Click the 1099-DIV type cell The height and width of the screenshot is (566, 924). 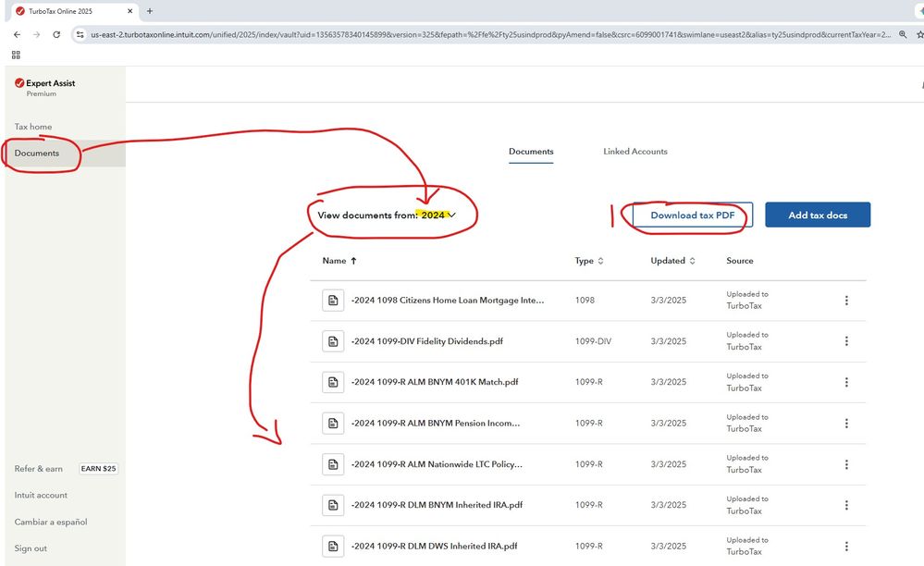[593, 341]
